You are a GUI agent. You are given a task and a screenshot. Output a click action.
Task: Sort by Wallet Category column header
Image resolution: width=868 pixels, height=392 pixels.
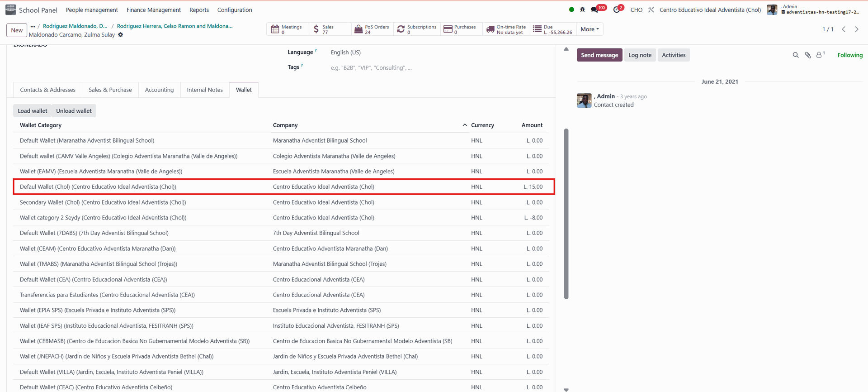coord(41,125)
